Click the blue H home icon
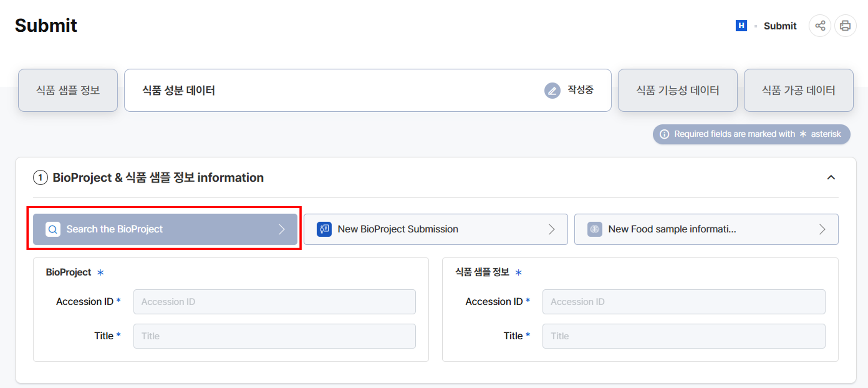Screen dimensions: 868x388 pyautogui.click(x=741, y=26)
